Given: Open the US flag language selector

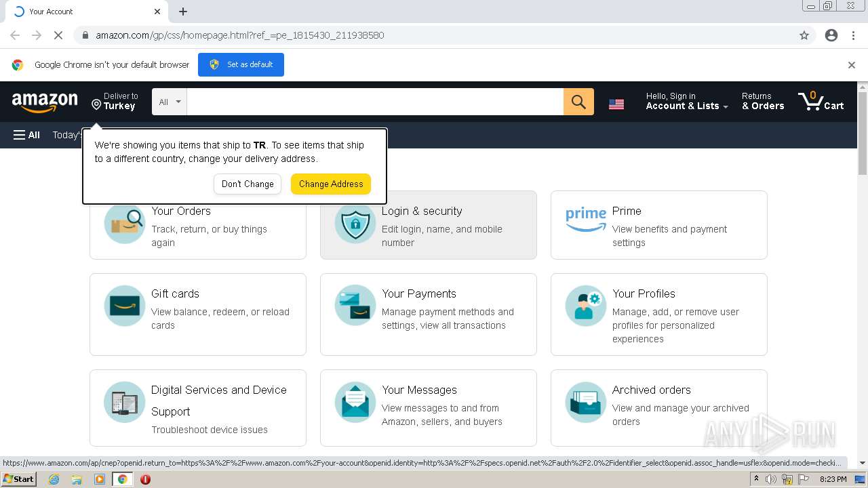Looking at the screenshot, I should click(x=616, y=104).
